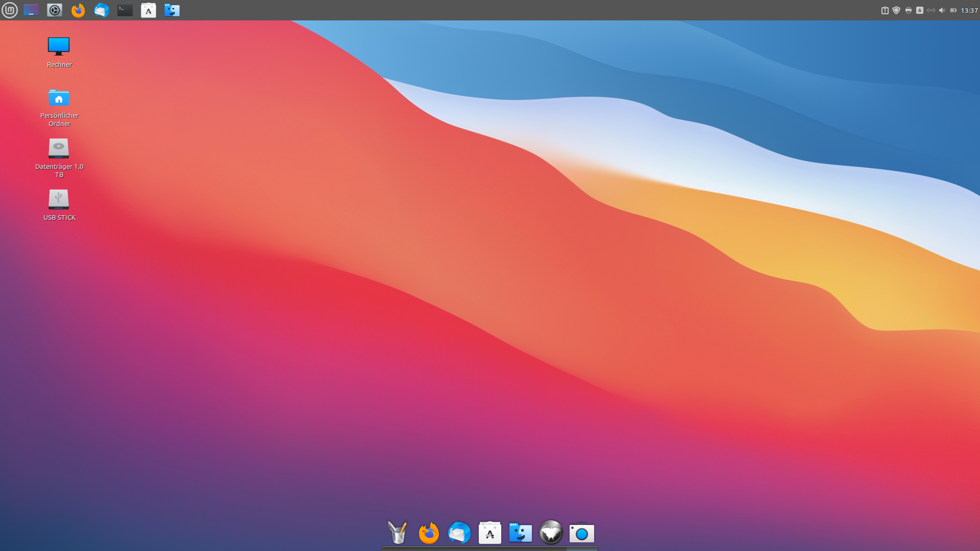Open the terminal launcher in the panel

pyautogui.click(x=125, y=10)
